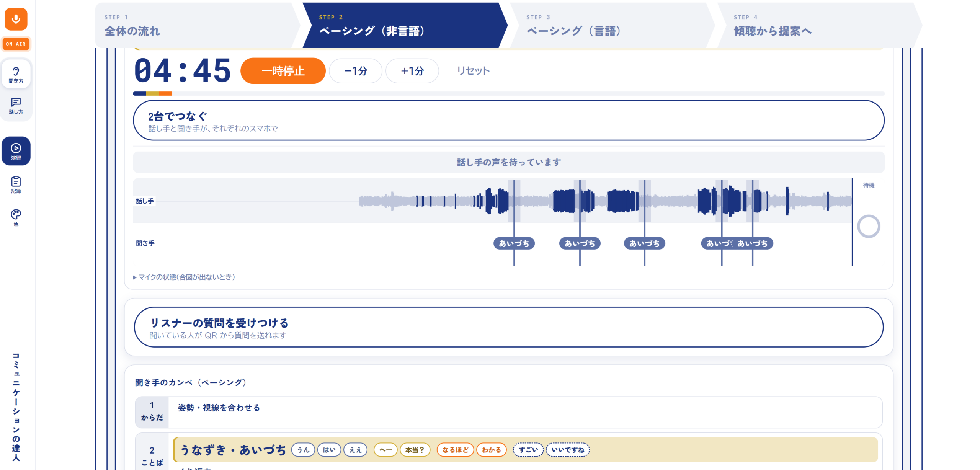Pause the timer with 一時停止
This screenshot has width=980, height=470.
[x=283, y=71]
